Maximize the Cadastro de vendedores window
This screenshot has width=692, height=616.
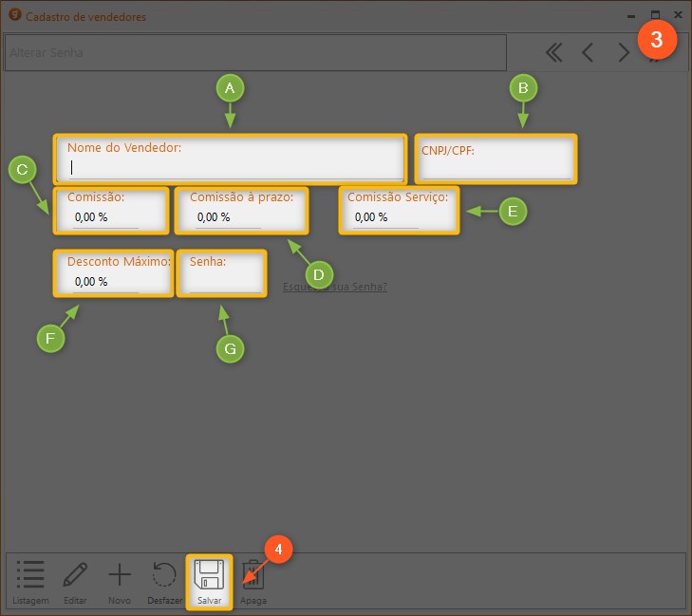click(x=655, y=16)
